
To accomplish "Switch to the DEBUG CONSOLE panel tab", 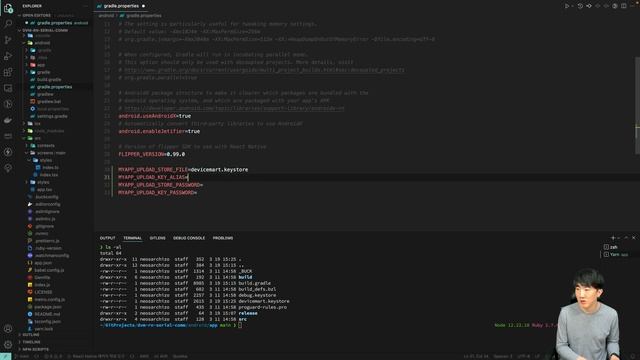I will coord(189,238).
